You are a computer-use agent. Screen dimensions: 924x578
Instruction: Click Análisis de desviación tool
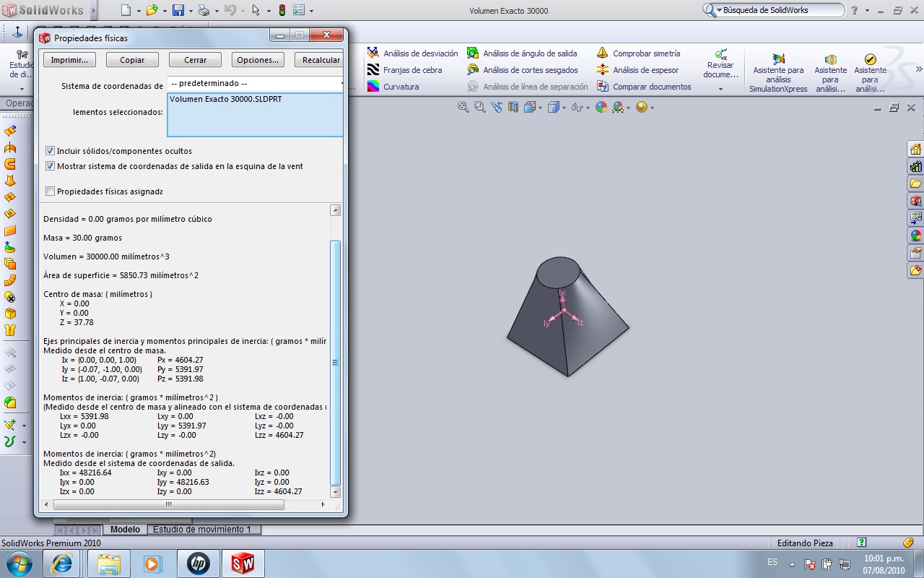point(412,53)
